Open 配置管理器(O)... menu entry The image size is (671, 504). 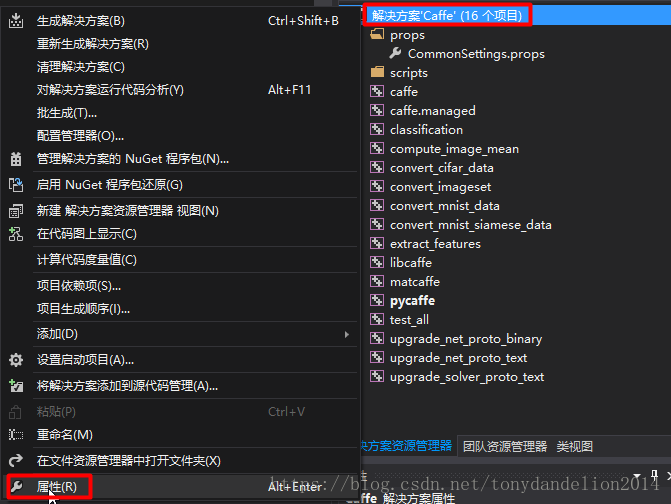[80, 136]
